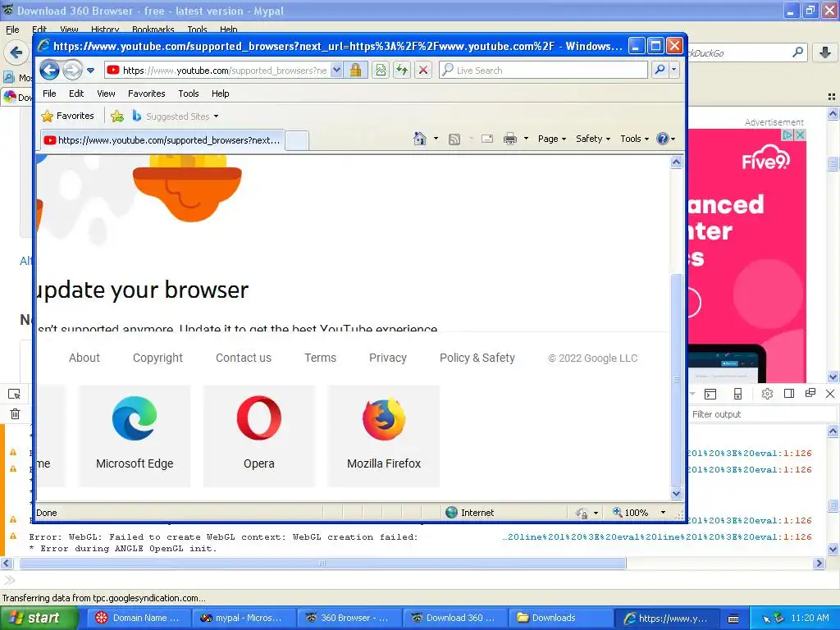Click the Add to Favorites Bar icon
840x630 pixels.
[117, 116]
